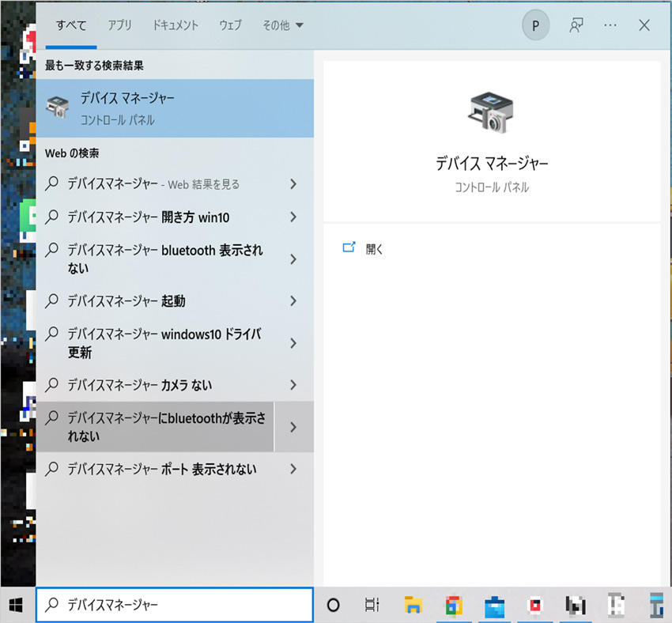
Task: Expand chevron for '開き方 win10' row
Action: (293, 217)
